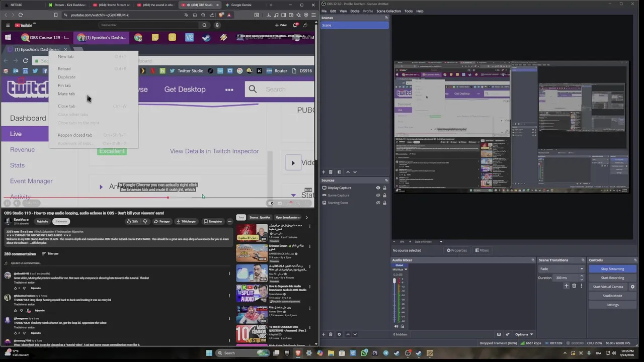Toggle YouTube autoplay switch in player
This screenshot has width=644, height=362.
tap(272, 203)
